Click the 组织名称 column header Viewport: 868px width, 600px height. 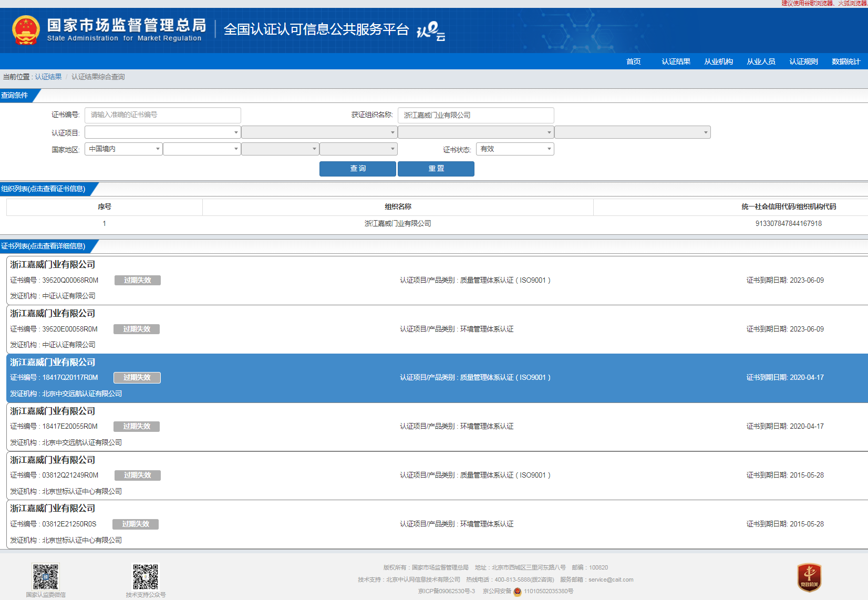click(x=398, y=207)
